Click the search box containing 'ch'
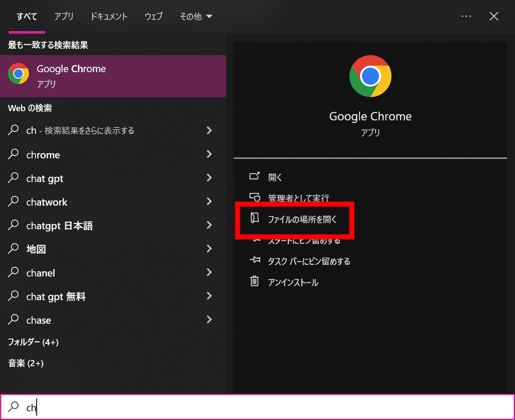The width and height of the screenshot is (515, 420). pyautogui.click(x=257, y=407)
